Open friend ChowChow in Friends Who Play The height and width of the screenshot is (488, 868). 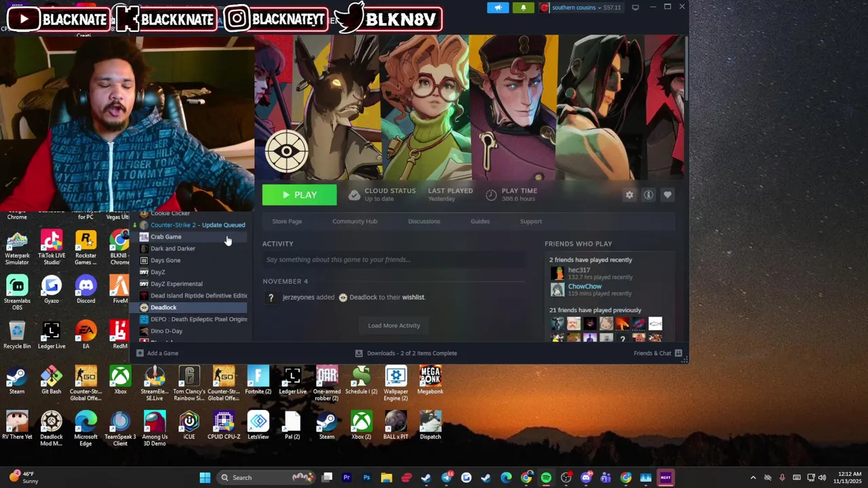point(585,286)
